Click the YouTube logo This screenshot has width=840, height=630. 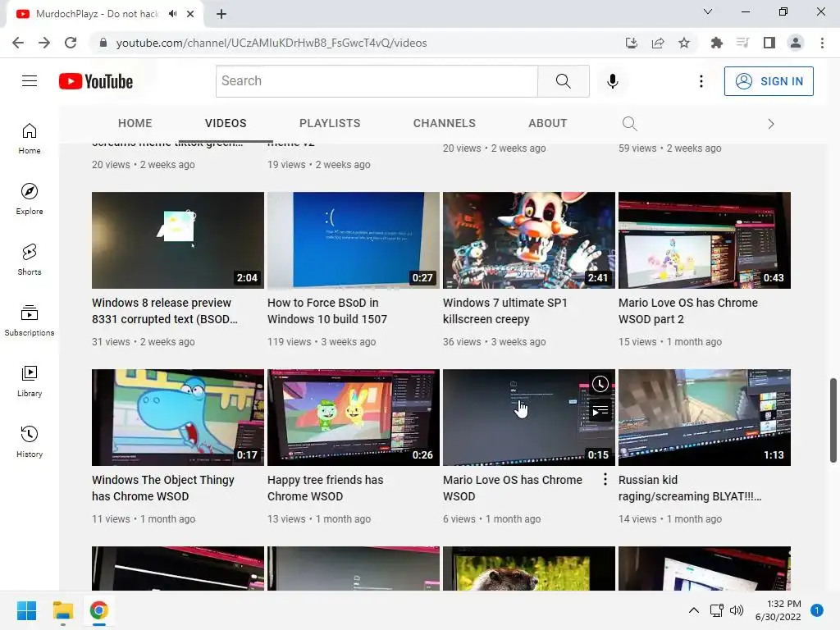[96, 81]
